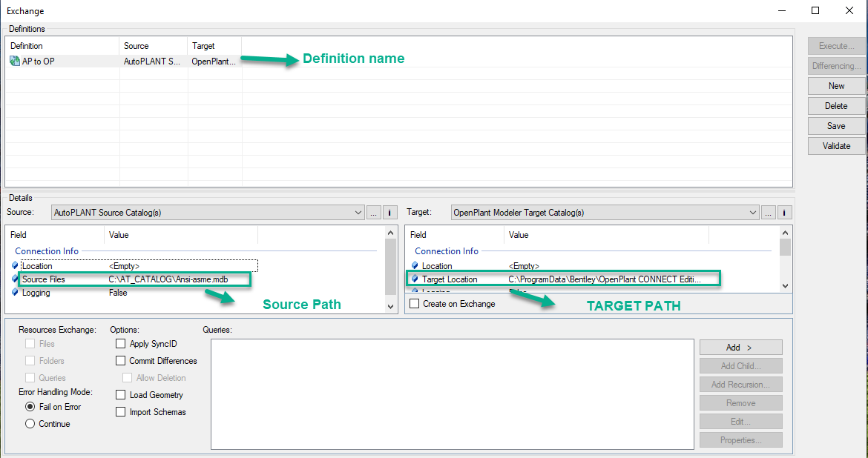Open the source catalog info (i) button
The height and width of the screenshot is (458, 868).
point(389,213)
